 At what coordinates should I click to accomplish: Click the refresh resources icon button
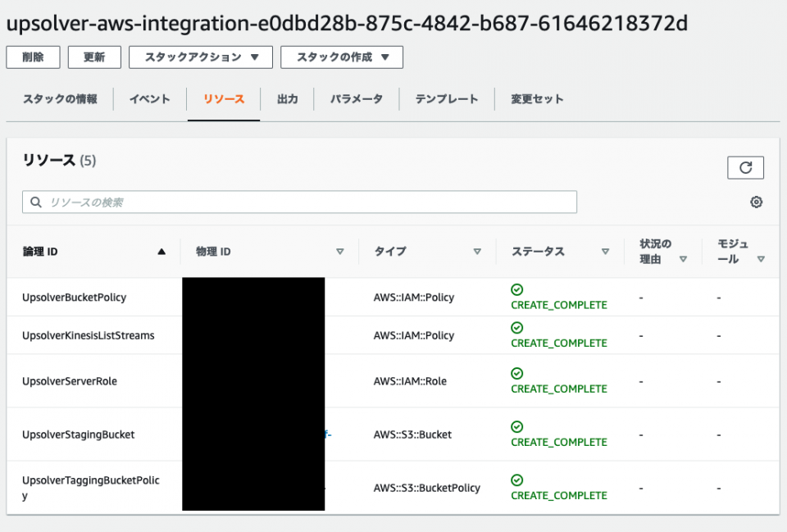pos(745,167)
